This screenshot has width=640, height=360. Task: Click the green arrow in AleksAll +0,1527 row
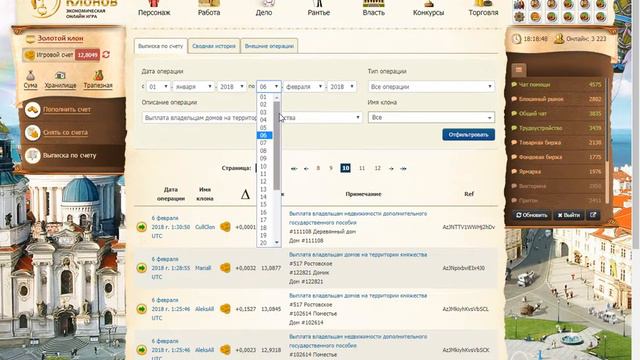[142, 309]
